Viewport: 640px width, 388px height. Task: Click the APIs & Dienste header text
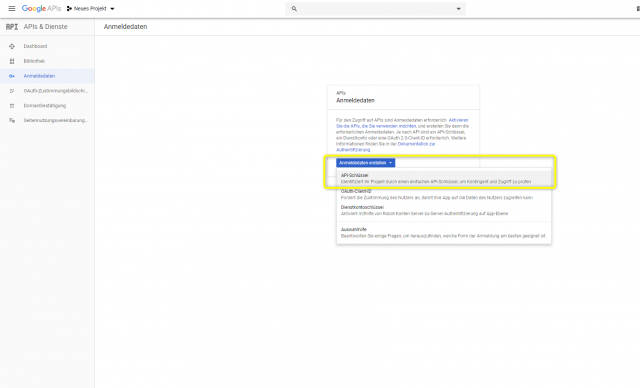[45, 27]
